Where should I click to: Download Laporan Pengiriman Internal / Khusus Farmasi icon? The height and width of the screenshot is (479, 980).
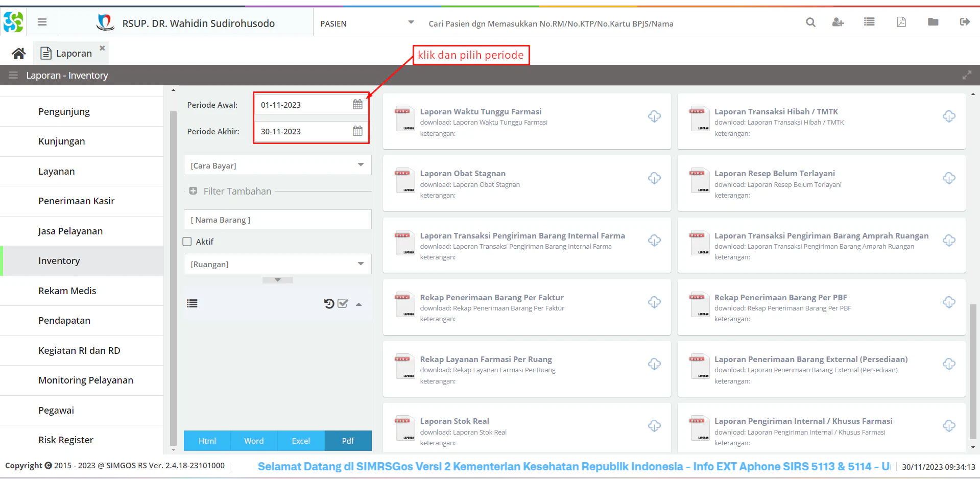coord(949,426)
